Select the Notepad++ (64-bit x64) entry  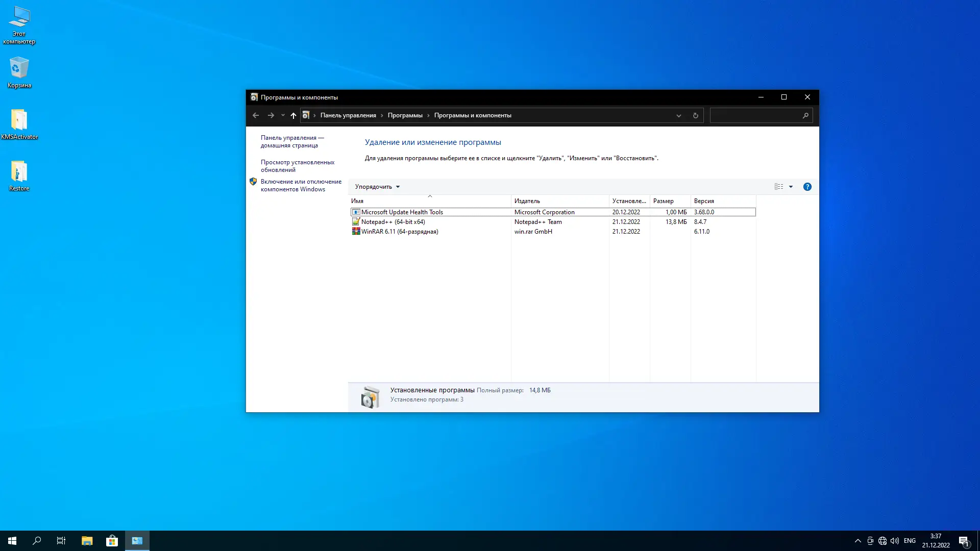click(393, 222)
